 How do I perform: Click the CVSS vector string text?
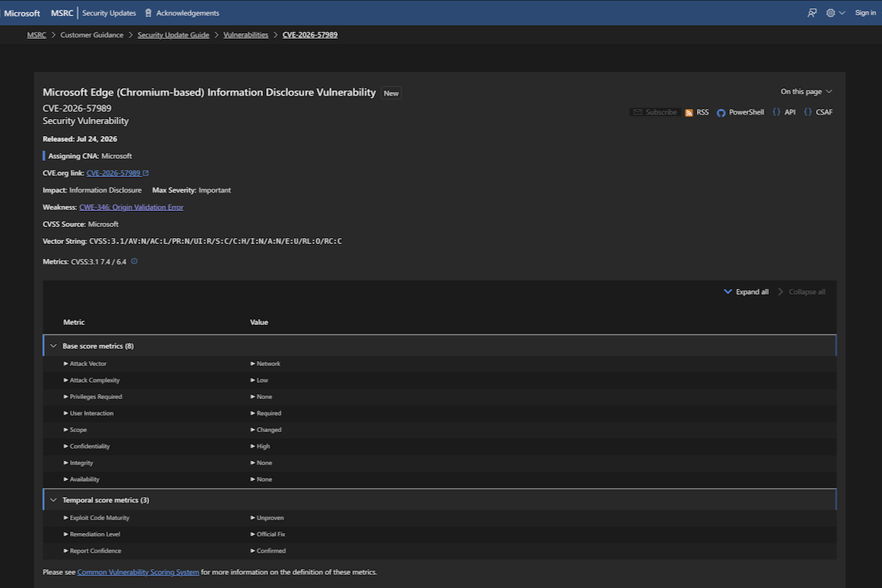point(215,241)
